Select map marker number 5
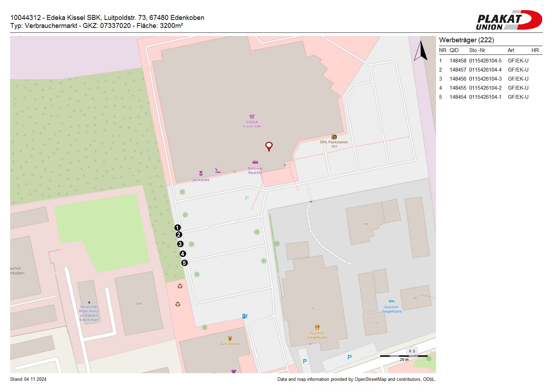 click(x=184, y=263)
